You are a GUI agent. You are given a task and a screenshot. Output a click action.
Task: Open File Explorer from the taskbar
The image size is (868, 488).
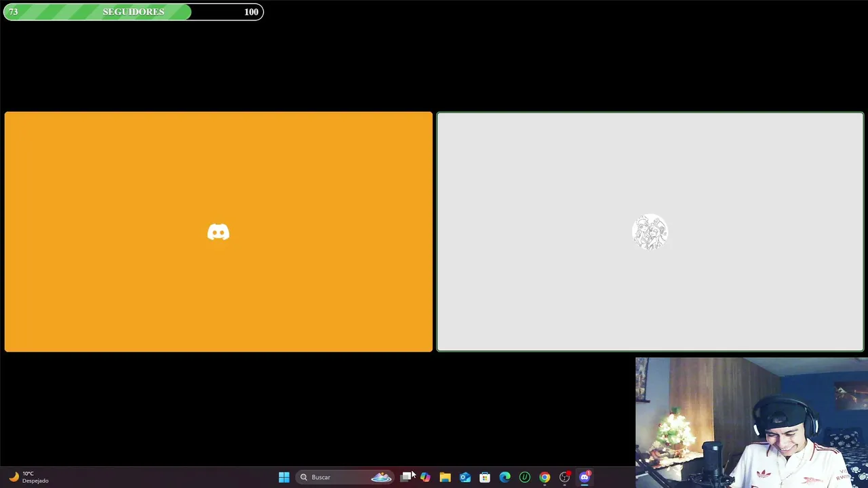[445, 477]
